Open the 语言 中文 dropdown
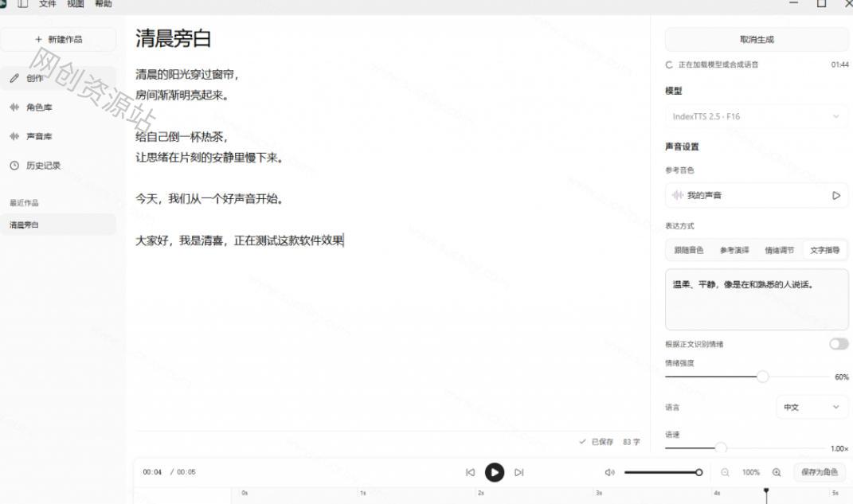 coord(811,407)
